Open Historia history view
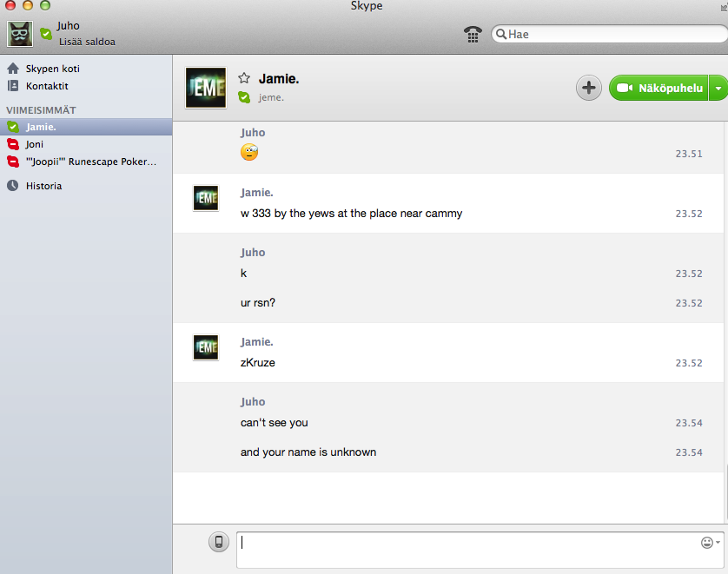This screenshot has height=574, width=728. point(43,186)
